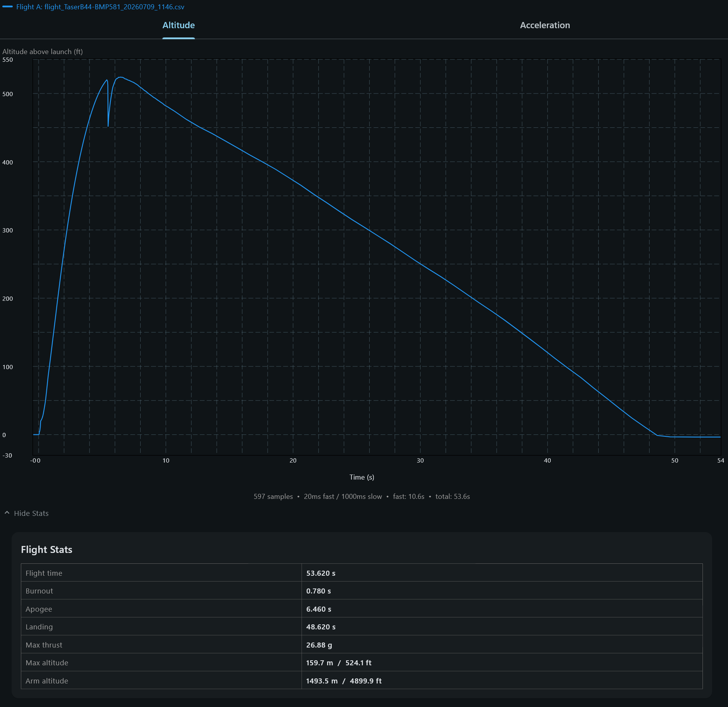
Task: Click the apogee peak of the curve
Action: point(120,77)
